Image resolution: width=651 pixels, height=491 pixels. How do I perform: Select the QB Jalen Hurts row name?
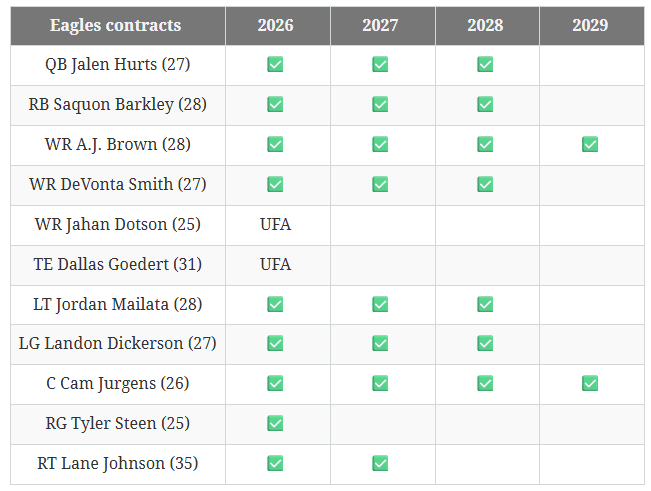(x=118, y=65)
